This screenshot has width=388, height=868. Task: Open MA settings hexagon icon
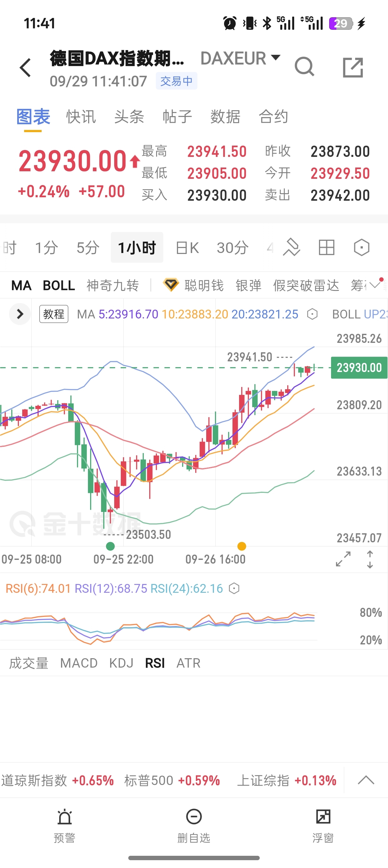(x=312, y=314)
